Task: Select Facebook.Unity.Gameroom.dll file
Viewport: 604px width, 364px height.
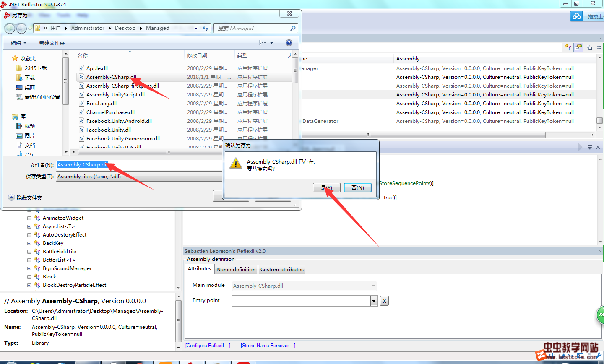Action: (x=123, y=138)
